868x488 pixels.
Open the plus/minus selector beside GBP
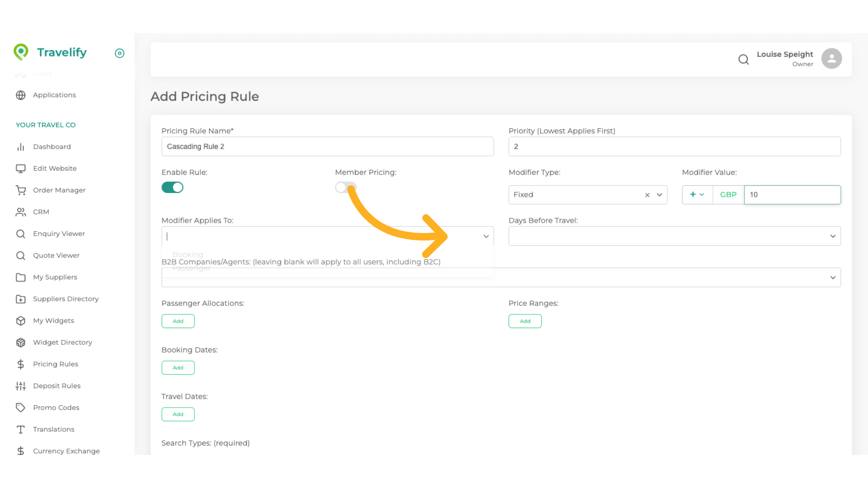click(697, 195)
